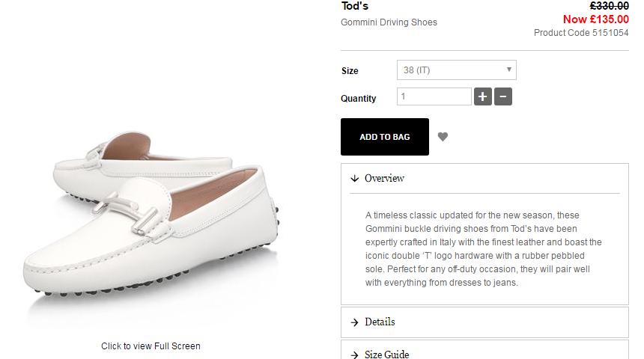Click the arrow icon beside Size Guide
This screenshot has height=359, width=644.
pyautogui.click(x=354, y=354)
